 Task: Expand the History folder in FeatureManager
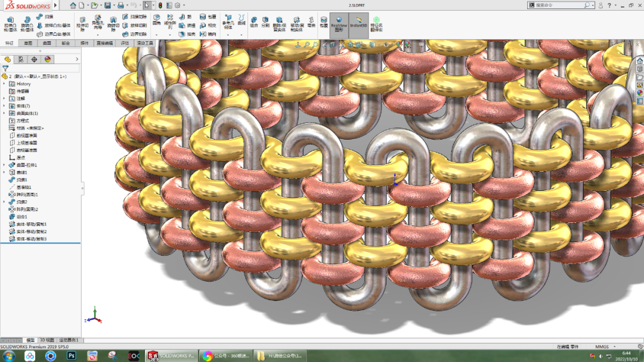click(4, 84)
